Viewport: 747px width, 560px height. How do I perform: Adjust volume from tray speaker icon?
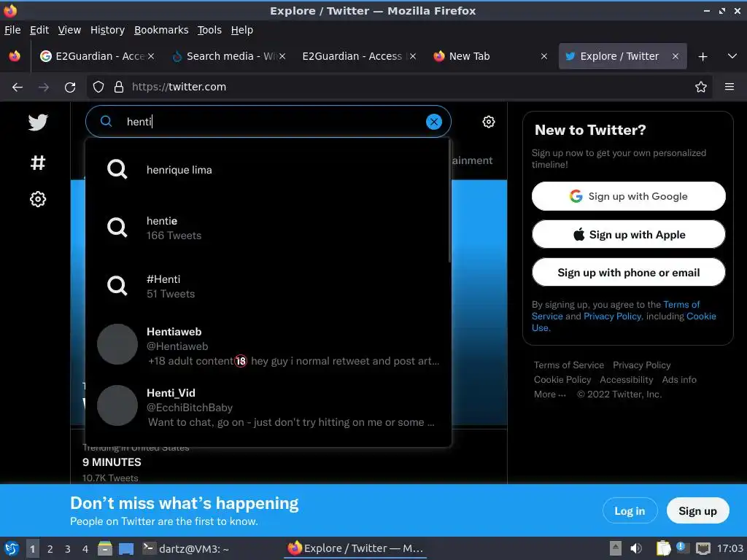pyautogui.click(x=636, y=548)
